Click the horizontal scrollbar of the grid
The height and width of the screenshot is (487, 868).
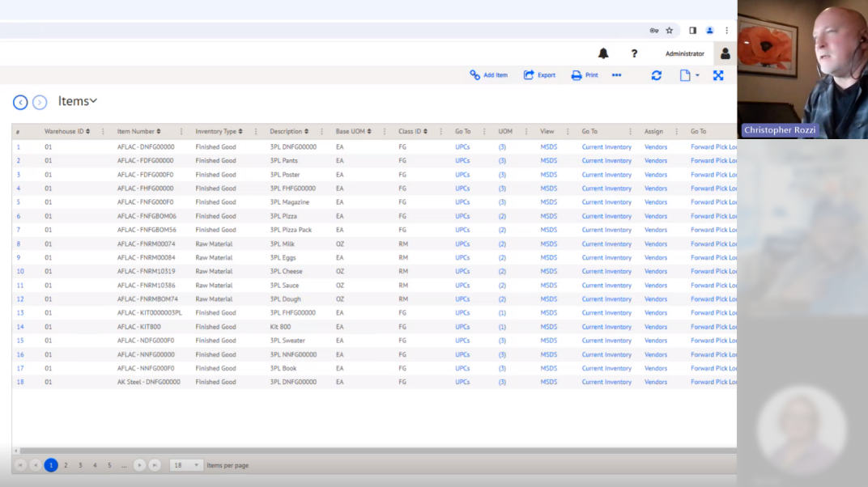[x=377, y=451]
